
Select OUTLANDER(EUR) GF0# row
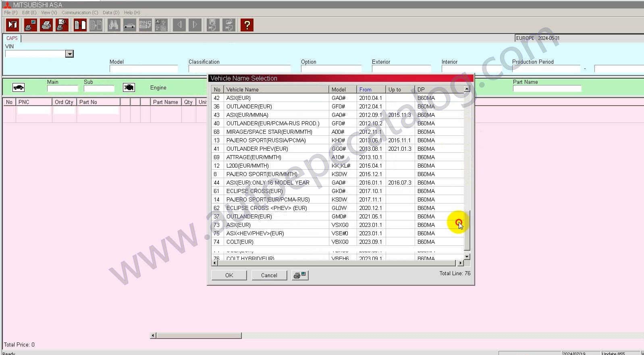338,106
